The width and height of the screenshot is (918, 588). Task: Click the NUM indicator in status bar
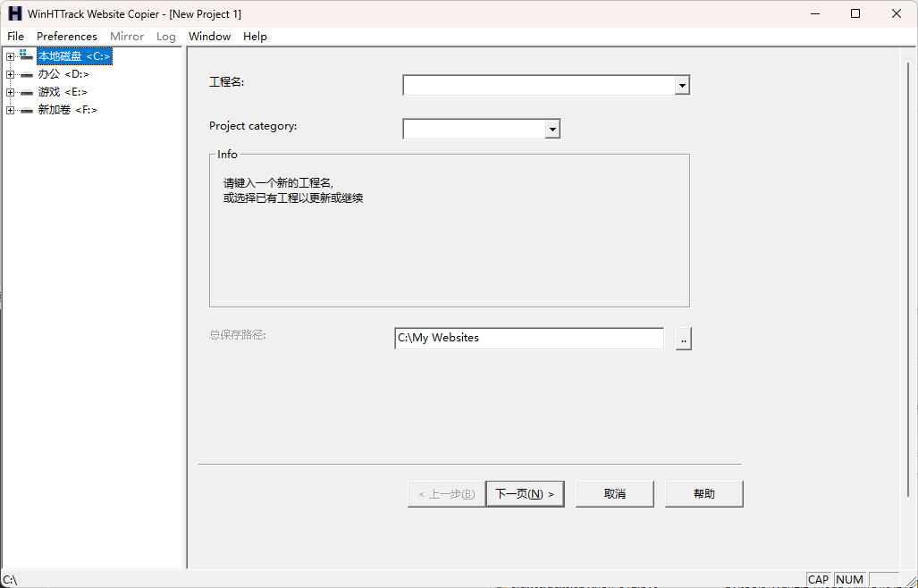point(849,580)
